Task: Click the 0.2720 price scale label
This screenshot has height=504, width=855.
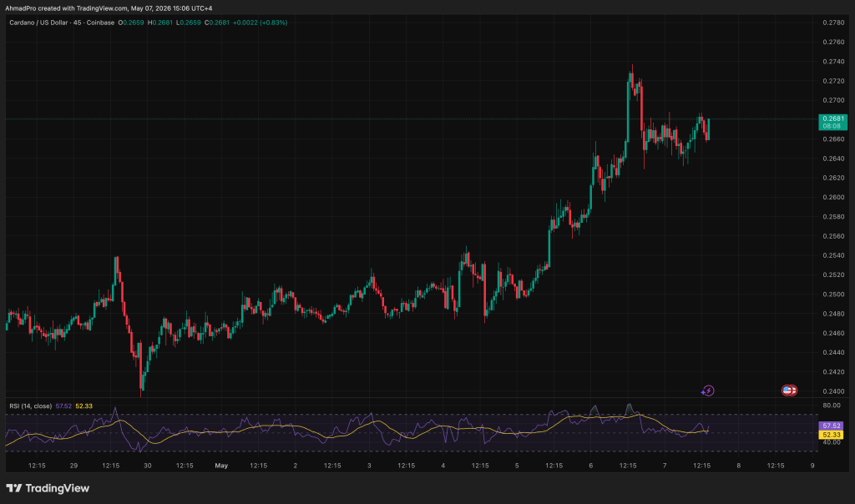Action: (x=833, y=81)
